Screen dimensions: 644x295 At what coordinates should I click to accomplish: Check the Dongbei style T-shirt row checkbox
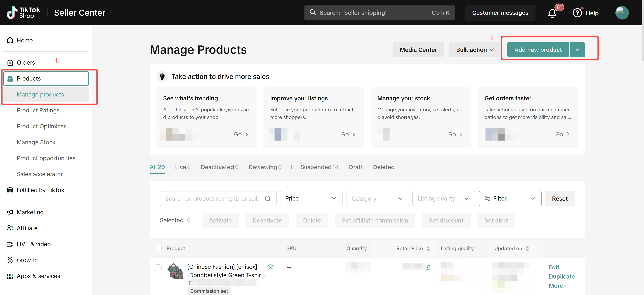coord(158,268)
